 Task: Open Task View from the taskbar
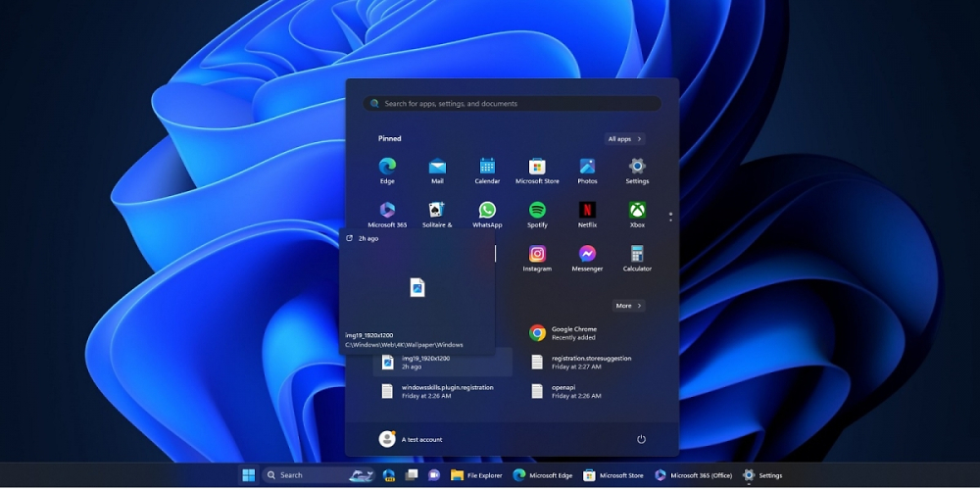tap(412, 475)
